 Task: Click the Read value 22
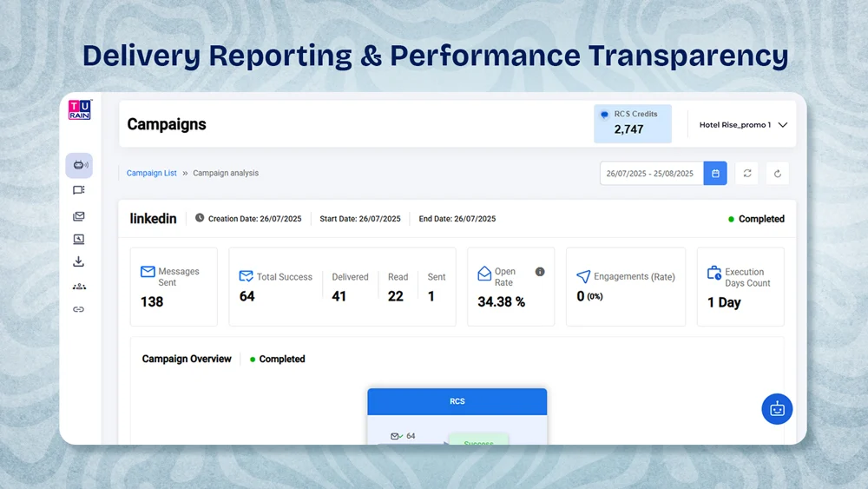pos(395,296)
